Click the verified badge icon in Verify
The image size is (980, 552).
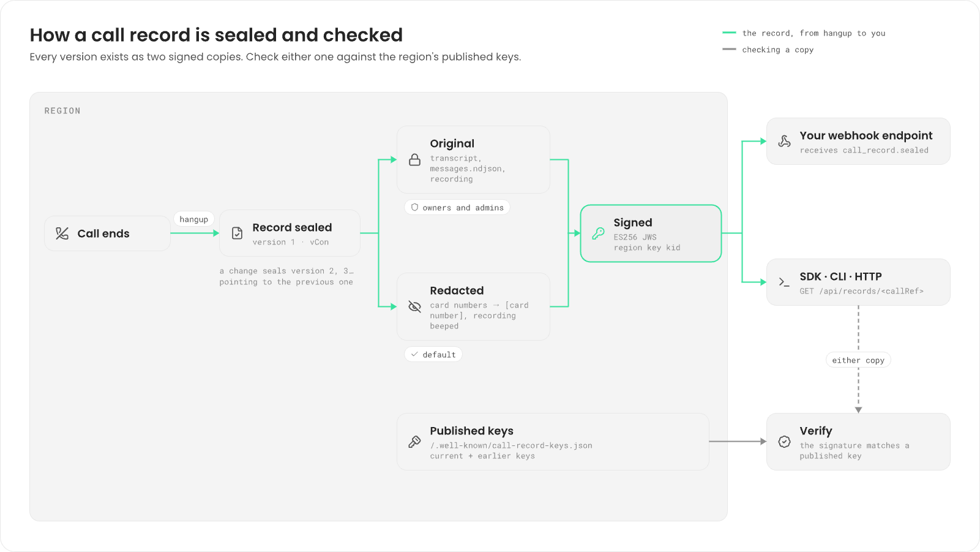[784, 442]
